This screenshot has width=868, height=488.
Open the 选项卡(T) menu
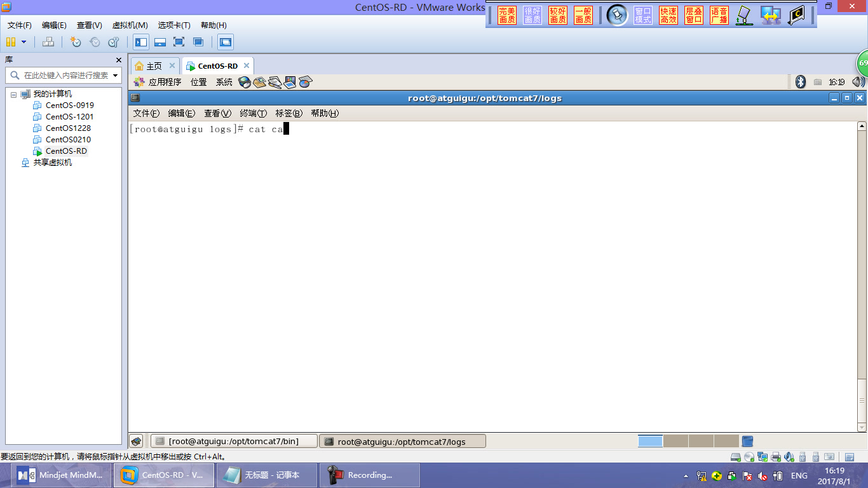click(174, 25)
